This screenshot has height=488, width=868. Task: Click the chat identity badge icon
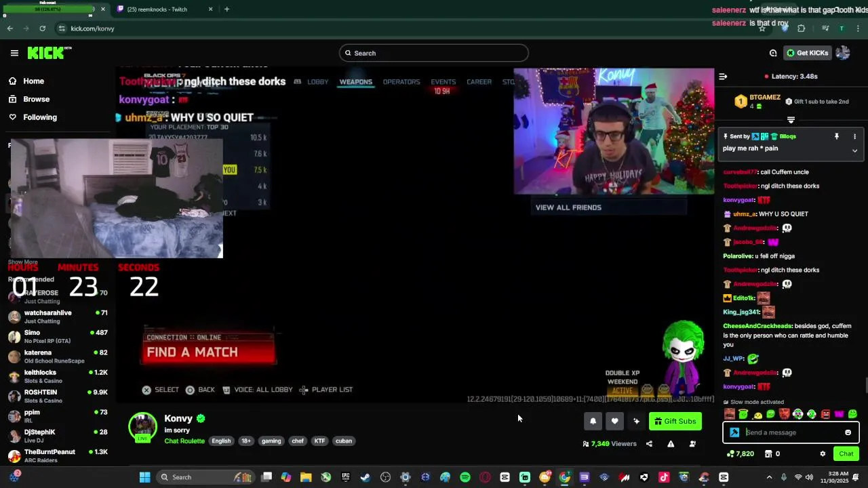pos(734,432)
